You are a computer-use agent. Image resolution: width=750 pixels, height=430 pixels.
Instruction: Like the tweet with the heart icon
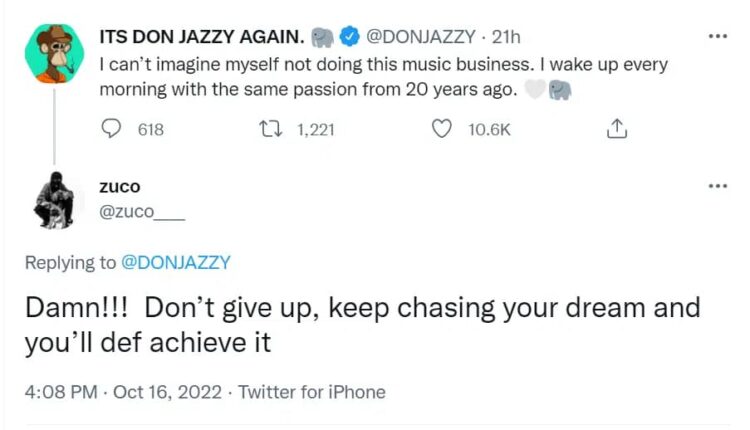tap(439, 129)
